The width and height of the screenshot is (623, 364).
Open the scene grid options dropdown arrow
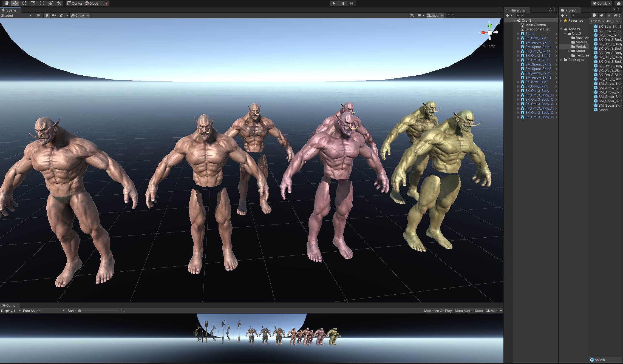[x=88, y=15]
